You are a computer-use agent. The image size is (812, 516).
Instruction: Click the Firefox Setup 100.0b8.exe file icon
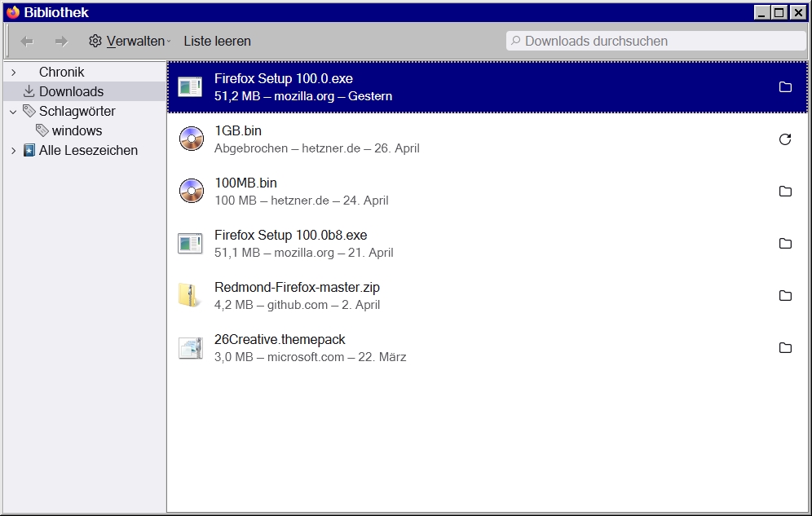tap(191, 243)
